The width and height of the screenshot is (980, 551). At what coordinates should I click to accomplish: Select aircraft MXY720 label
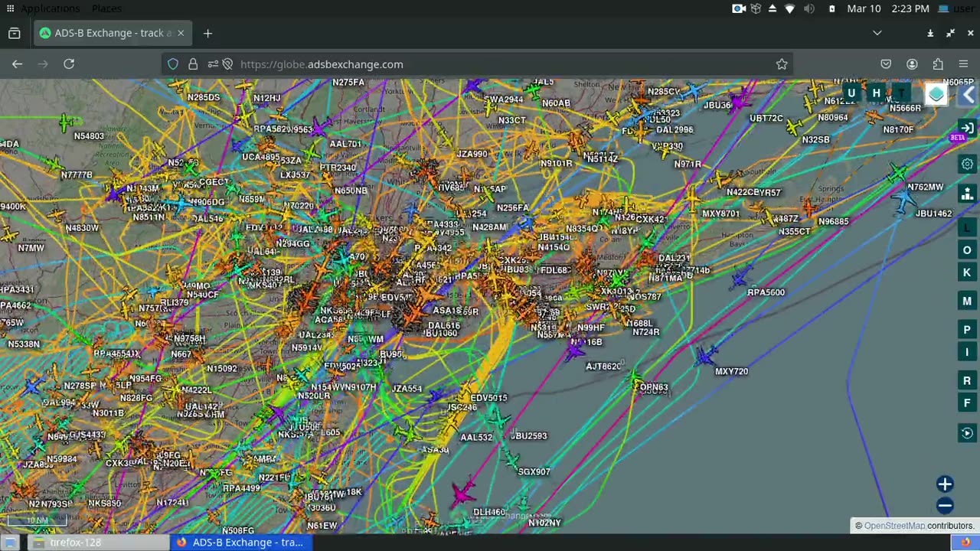tap(731, 371)
